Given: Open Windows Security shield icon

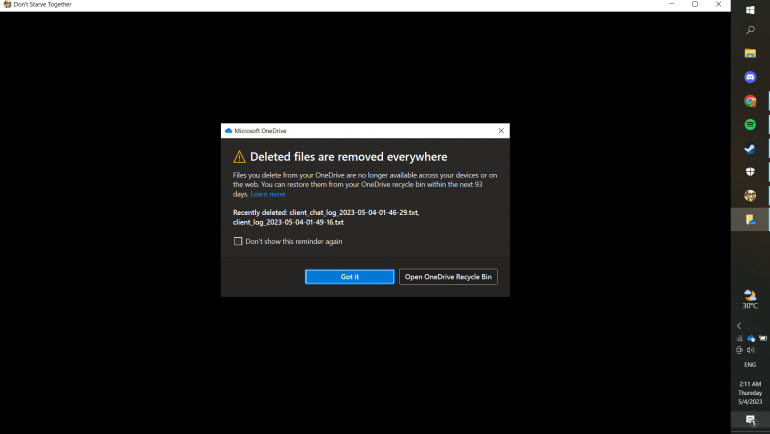Looking at the screenshot, I should [750, 172].
